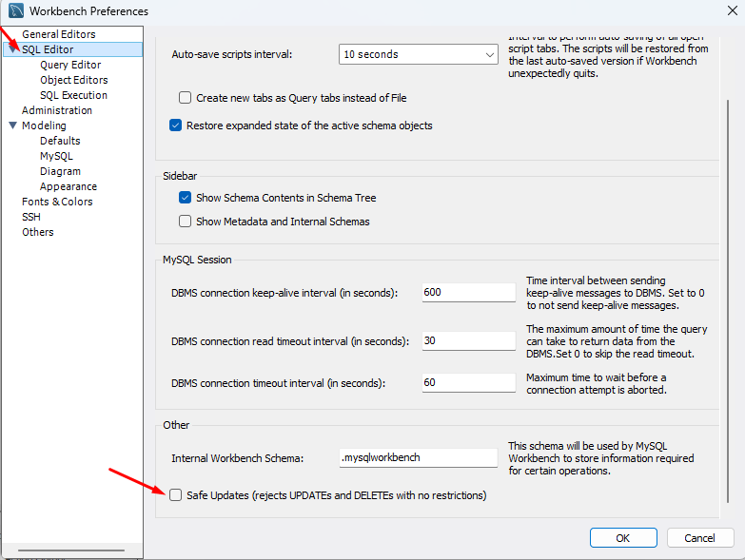Image resolution: width=745 pixels, height=560 pixels.
Task: Click DBMS connection read timeout interval label
Action: point(290,341)
